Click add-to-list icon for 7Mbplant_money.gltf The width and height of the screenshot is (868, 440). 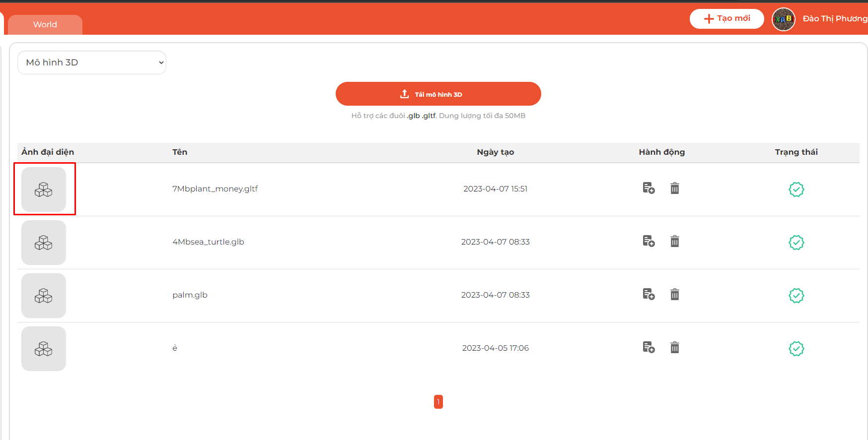pos(649,189)
